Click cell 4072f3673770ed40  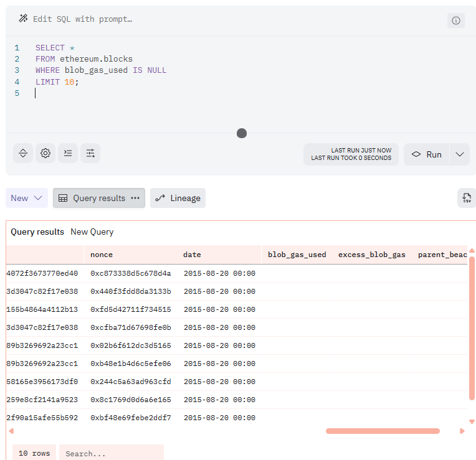42,273
